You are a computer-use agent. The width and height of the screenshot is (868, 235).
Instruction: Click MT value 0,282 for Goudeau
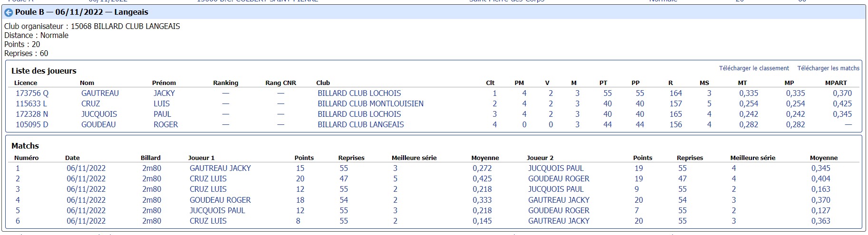(748, 125)
